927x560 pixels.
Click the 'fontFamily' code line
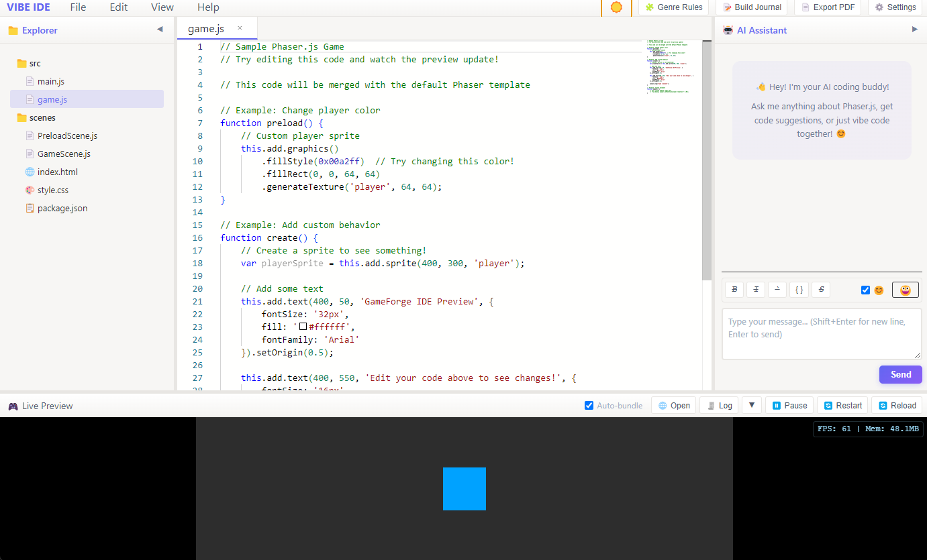point(309,339)
